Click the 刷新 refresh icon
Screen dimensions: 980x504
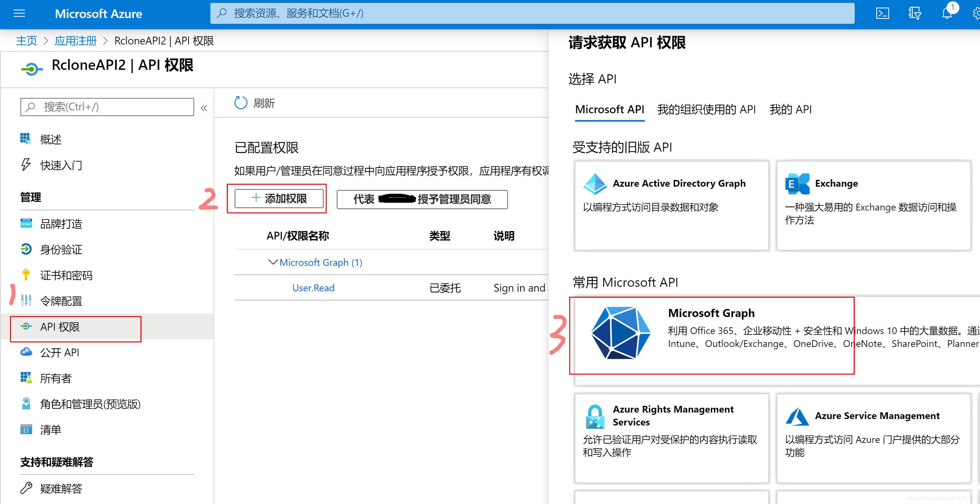click(x=240, y=103)
